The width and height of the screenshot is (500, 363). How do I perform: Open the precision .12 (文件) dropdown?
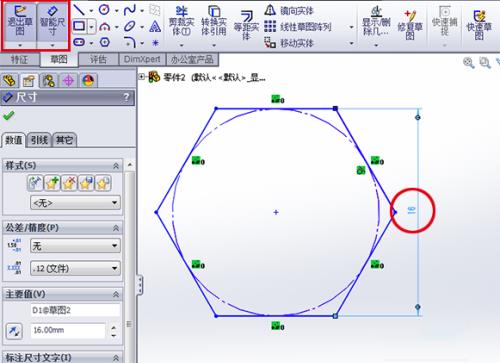click(x=75, y=268)
